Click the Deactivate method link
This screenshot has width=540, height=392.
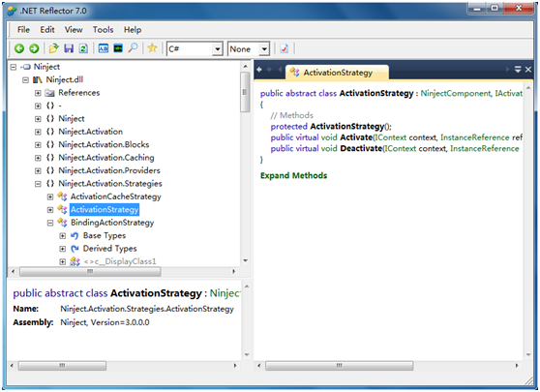coord(361,148)
